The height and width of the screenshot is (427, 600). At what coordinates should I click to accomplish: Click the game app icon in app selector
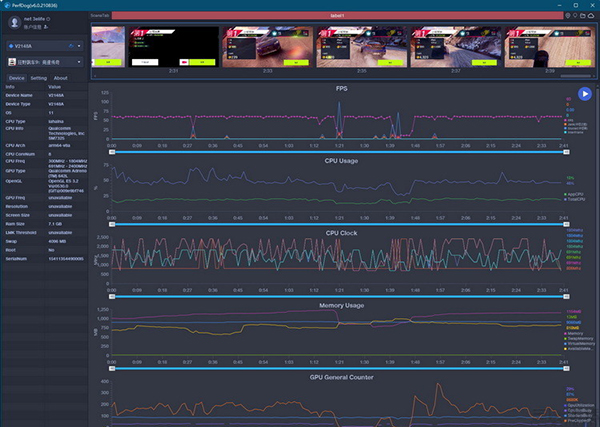pyautogui.click(x=10, y=61)
